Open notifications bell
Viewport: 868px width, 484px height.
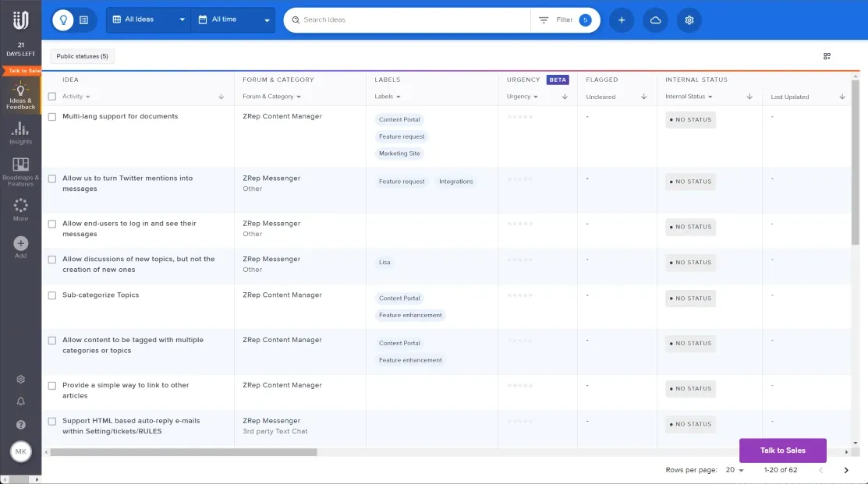tap(20, 401)
